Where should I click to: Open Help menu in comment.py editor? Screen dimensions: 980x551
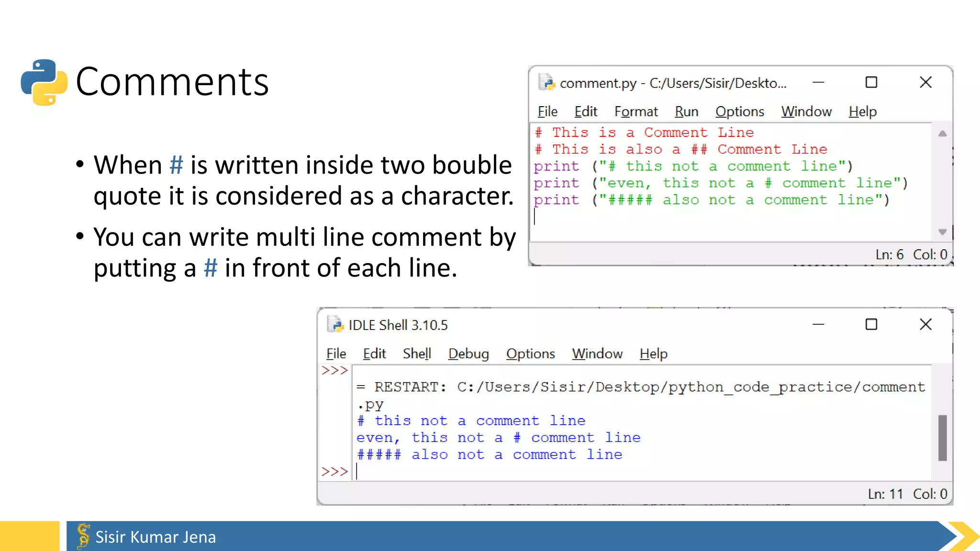click(x=863, y=111)
